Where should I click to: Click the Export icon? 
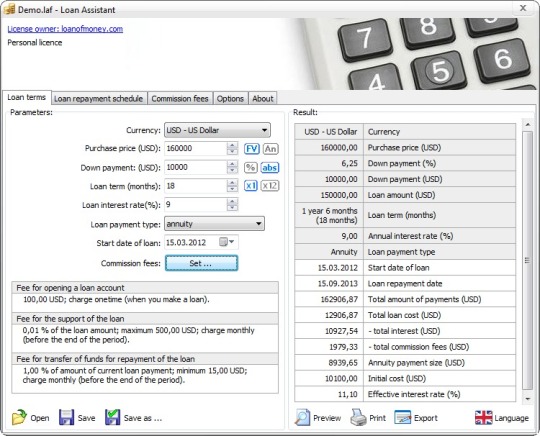coord(403,417)
